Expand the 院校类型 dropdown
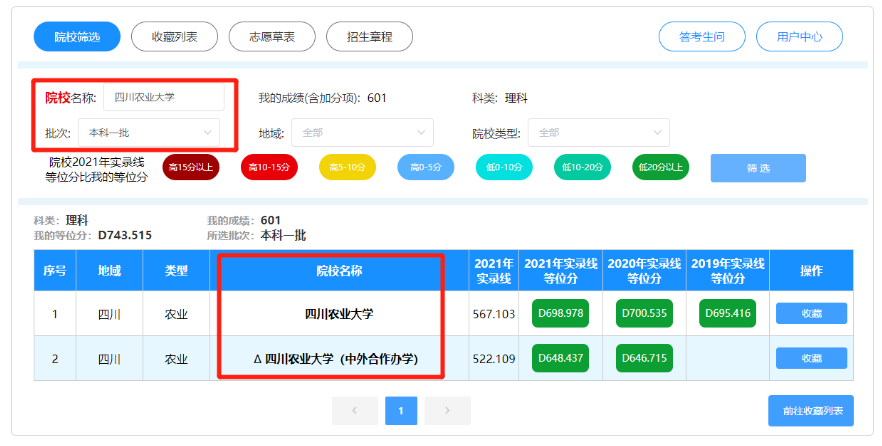882x446 pixels. (x=598, y=133)
